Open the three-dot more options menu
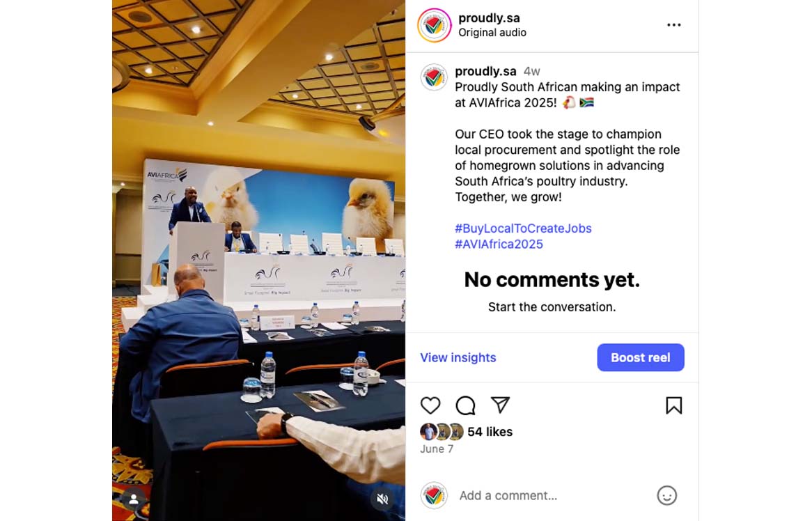The width and height of the screenshot is (812, 521). 673,25
